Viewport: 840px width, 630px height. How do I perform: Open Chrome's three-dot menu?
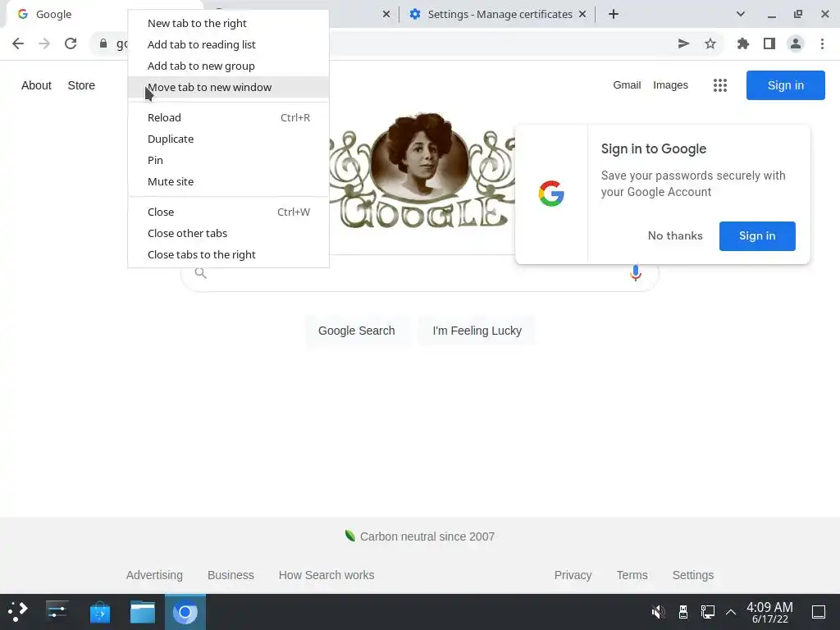pos(822,43)
